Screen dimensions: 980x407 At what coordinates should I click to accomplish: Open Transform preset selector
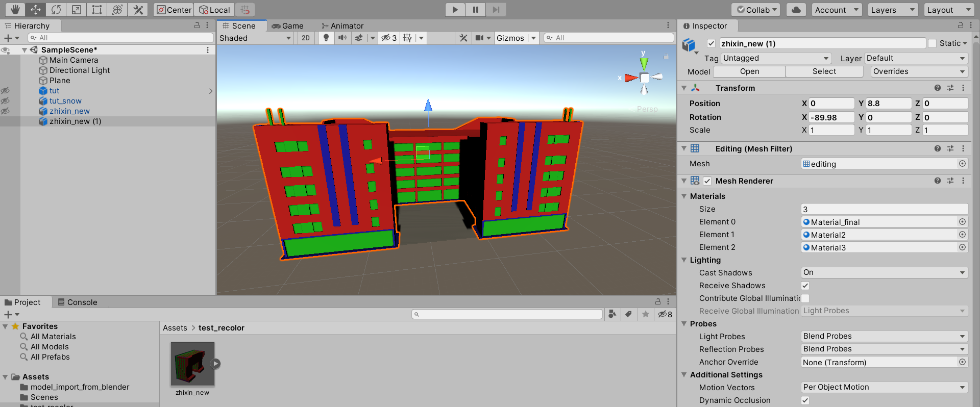(x=950, y=88)
